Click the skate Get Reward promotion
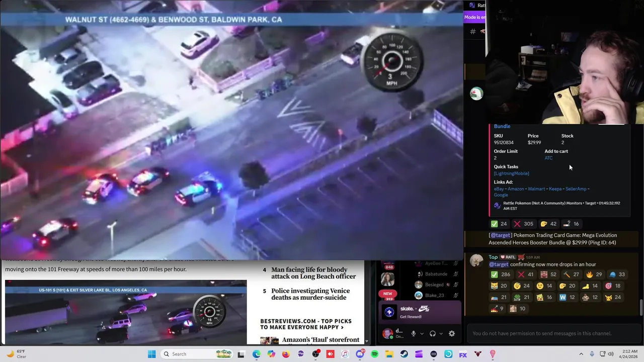 point(420,312)
